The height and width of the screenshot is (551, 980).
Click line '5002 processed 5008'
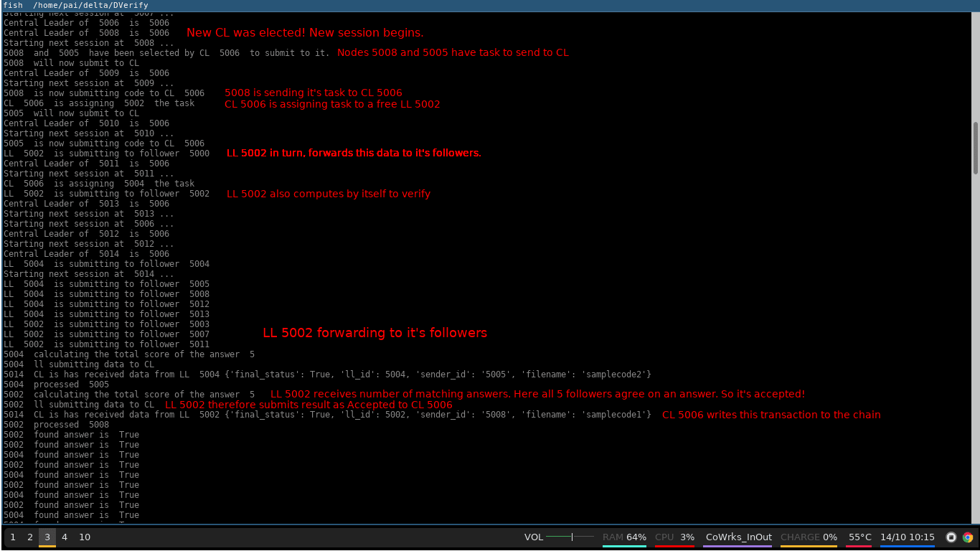pyautogui.click(x=57, y=425)
